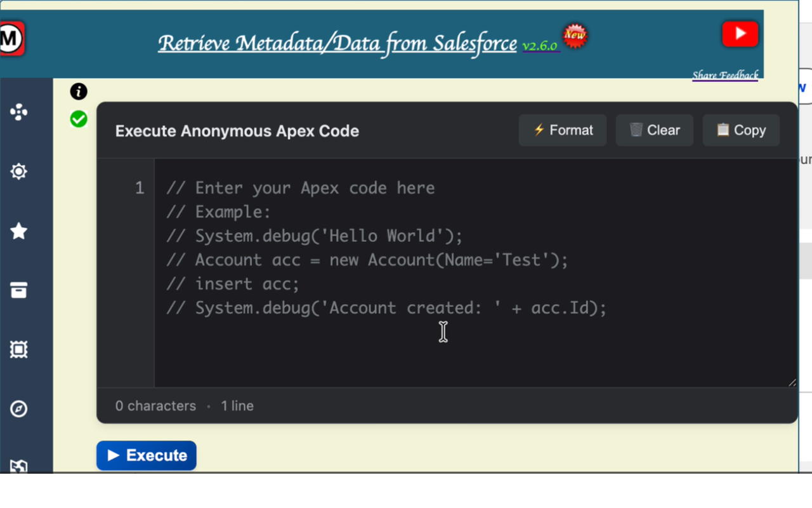The width and height of the screenshot is (812, 508).
Task: Click line number 1 in gutter
Action: coord(140,188)
